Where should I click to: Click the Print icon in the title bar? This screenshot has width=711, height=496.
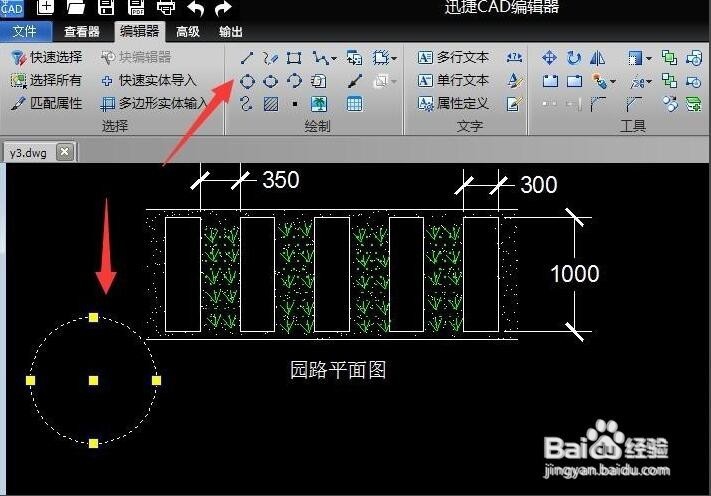(166, 6)
